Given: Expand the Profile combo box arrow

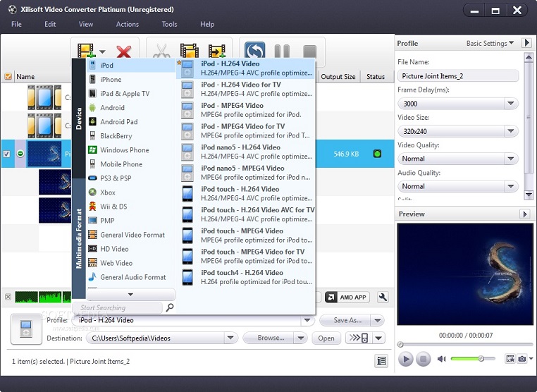Looking at the screenshot, I should pyautogui.click(x=307, y=321).
